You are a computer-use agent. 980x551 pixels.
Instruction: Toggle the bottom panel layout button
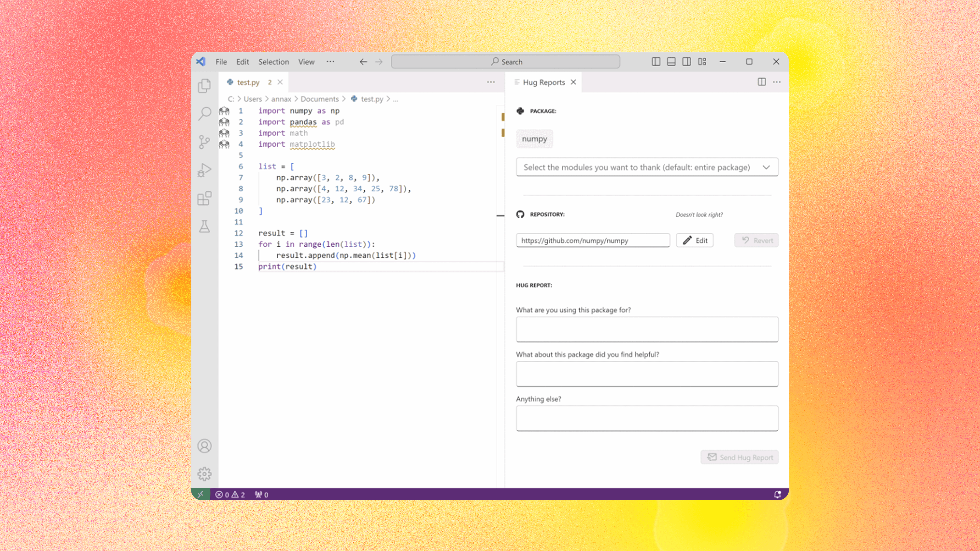(x=671, y=62)
